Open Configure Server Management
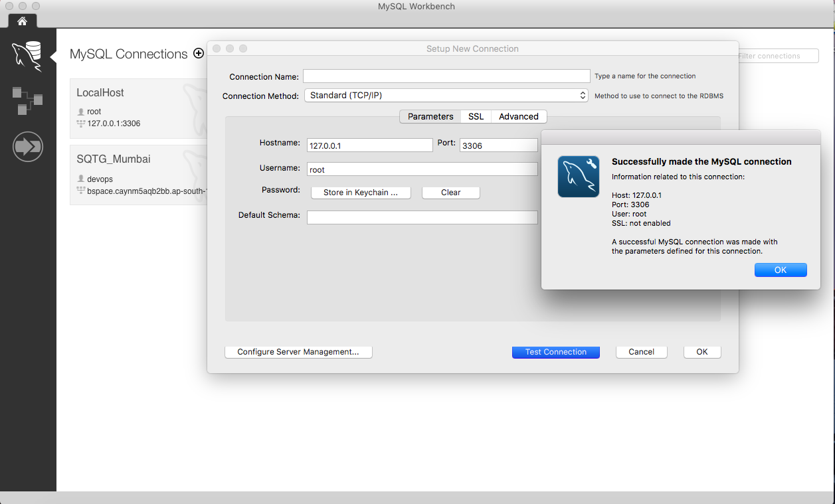835x504 pixels. (x=298, y=352)
